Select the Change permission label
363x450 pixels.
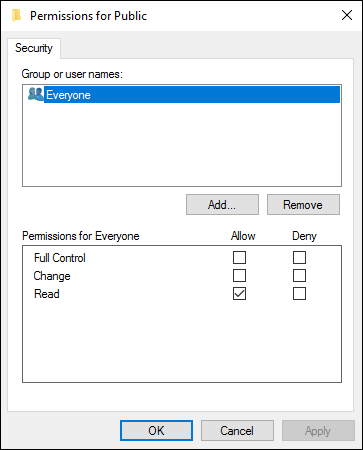52,276
